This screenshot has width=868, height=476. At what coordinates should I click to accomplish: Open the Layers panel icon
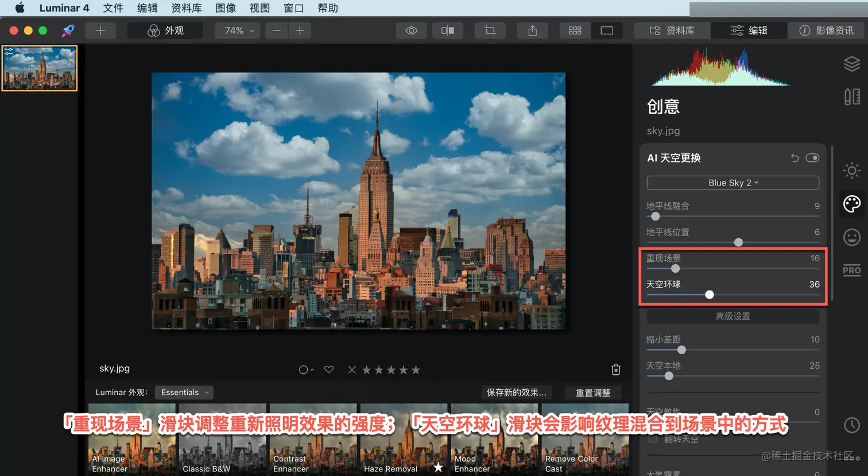click(x=852, y=64)
